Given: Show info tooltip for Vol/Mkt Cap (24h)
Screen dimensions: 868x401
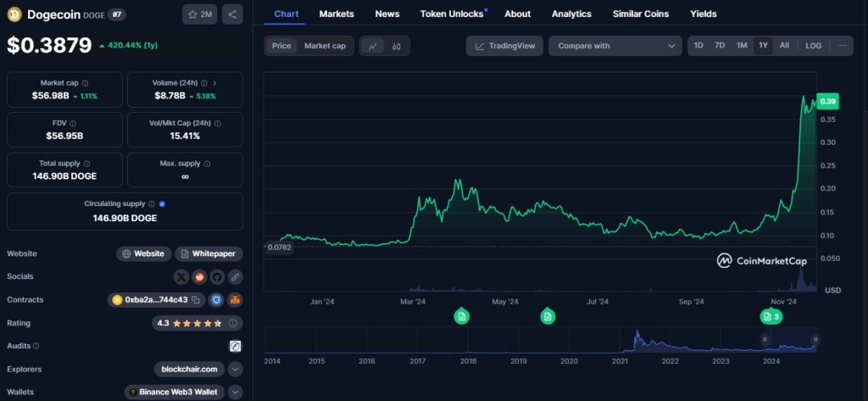Looking at the screenshot, I should 218,124.
